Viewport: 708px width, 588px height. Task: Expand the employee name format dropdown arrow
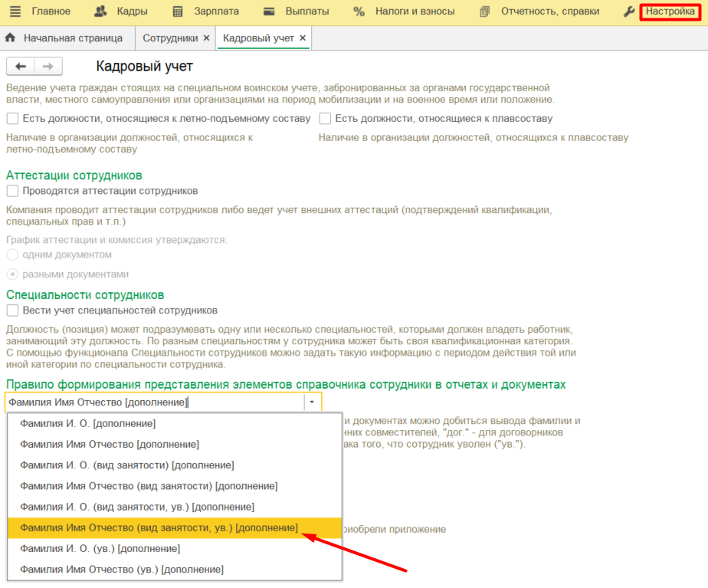click(x=312, y=402)
